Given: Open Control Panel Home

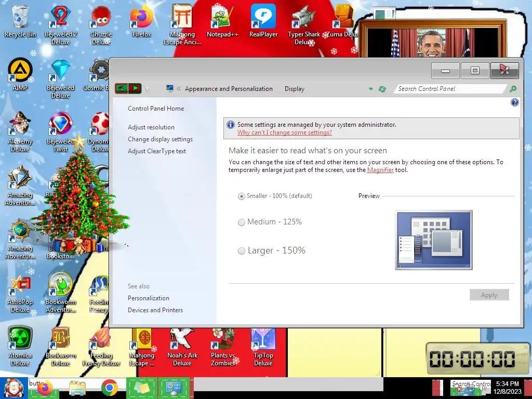Looking at the screenshot, I should (x=156, y=109).
